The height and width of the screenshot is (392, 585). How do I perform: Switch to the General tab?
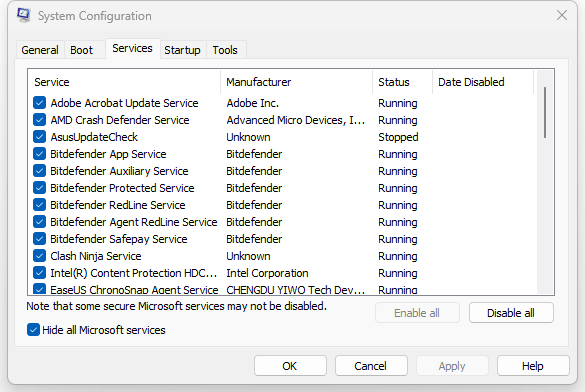[40, 50]
